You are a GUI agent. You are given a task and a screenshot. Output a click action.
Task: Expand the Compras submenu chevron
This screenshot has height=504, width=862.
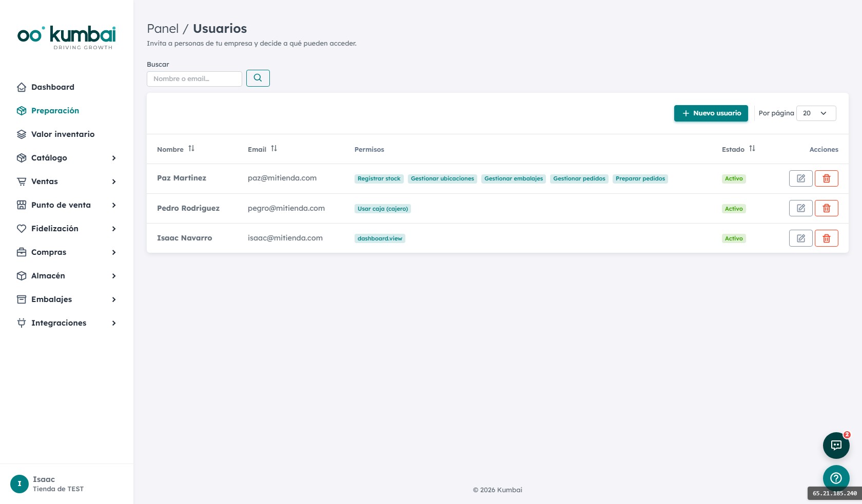(114, 252)
